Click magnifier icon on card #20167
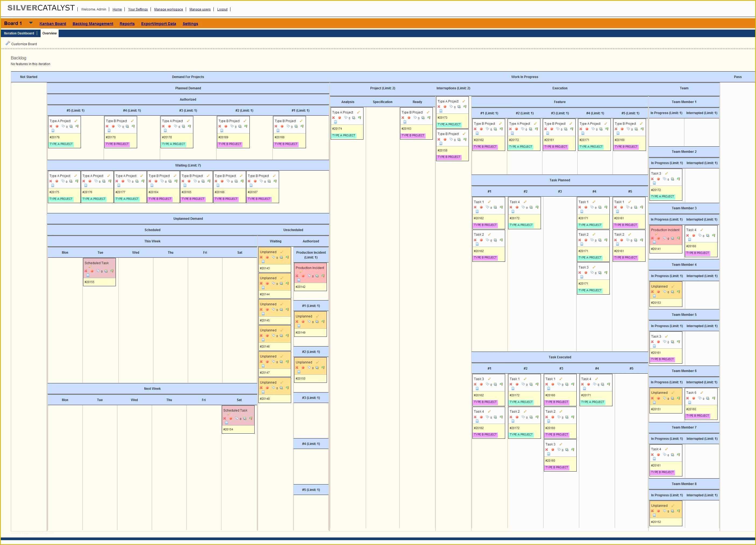756x545 pixels. point(269,181)
